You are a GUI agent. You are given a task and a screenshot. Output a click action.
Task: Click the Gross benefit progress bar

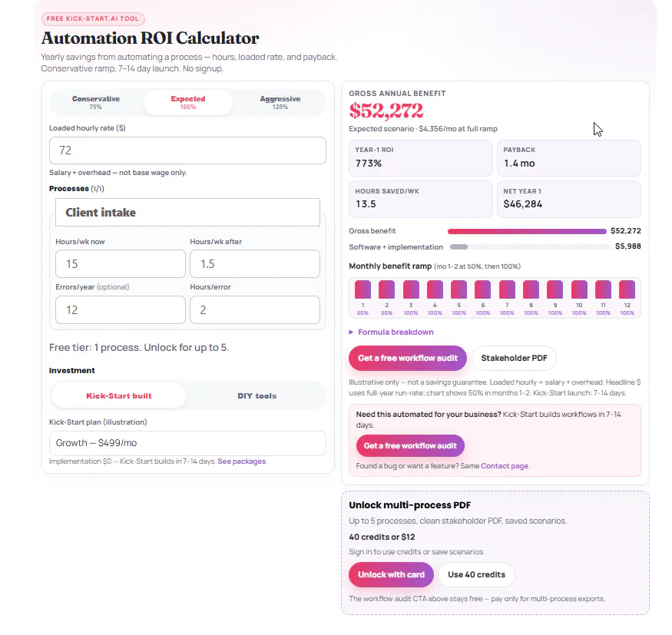[x=527, y=231]
